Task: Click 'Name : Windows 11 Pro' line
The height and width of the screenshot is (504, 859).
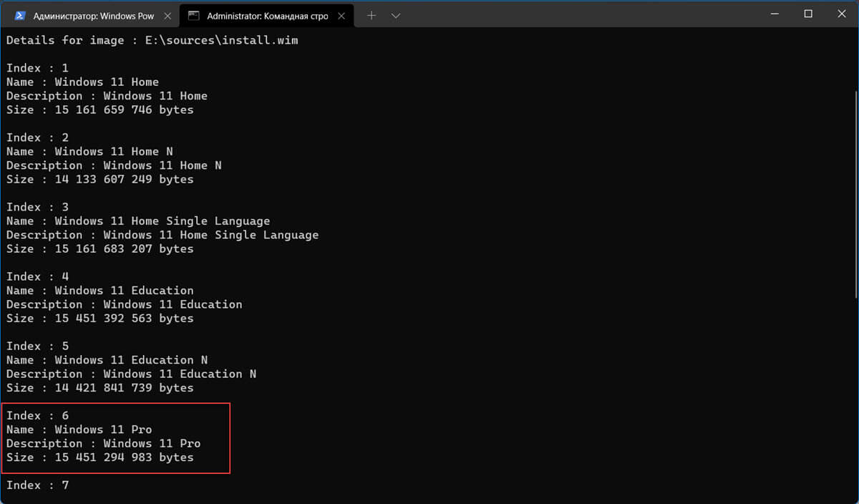Action: (79, 429)
